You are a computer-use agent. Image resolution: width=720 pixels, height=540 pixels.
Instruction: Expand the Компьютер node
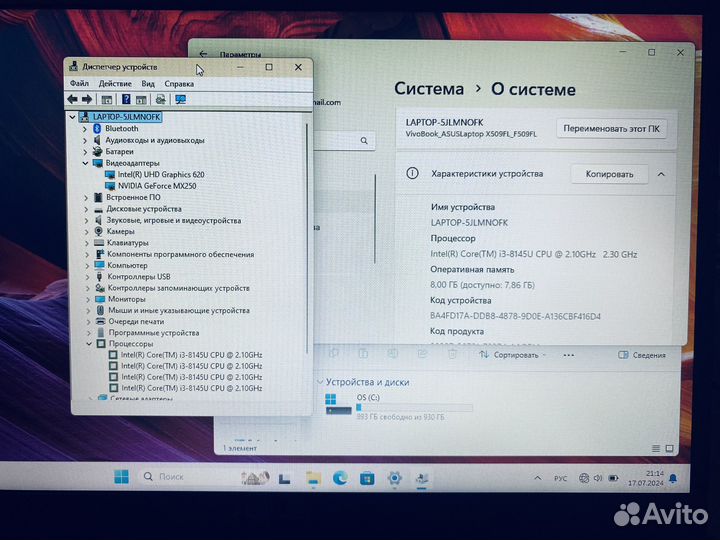pos(87,265)
